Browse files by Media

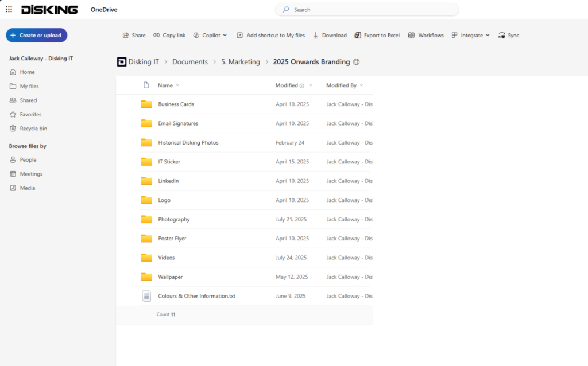click(28, 188)
